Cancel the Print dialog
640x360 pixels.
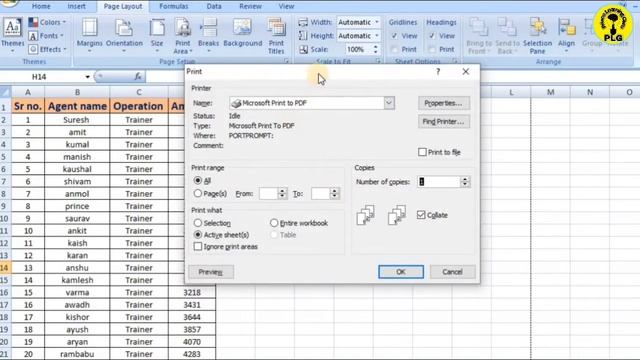[x=452, y=272]
